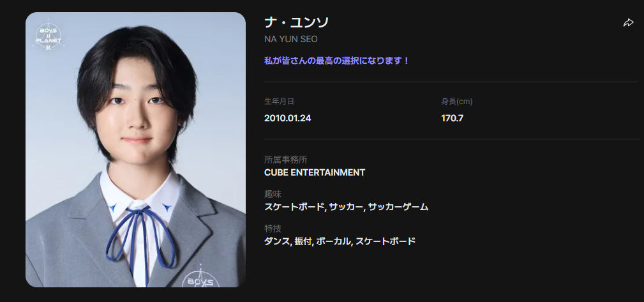Click the Boys II Planet K logo on photo

(x=49, y=36)
